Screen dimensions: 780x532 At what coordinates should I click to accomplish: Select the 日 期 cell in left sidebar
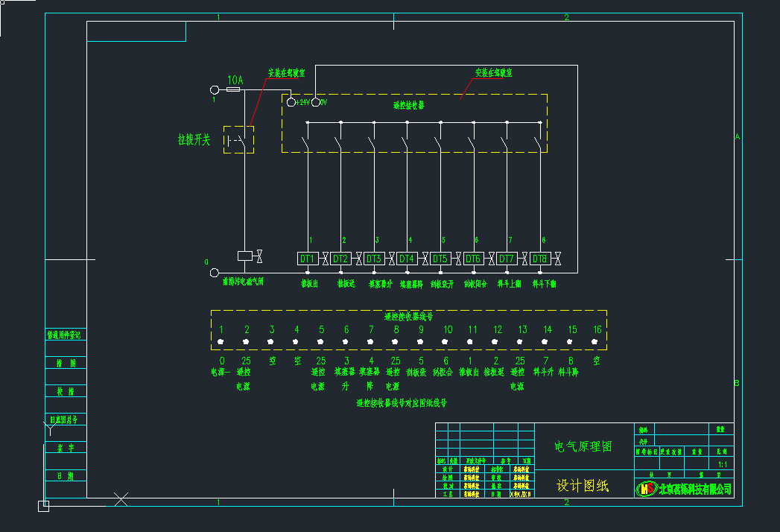pyautogui.click(x=66, y=475)
